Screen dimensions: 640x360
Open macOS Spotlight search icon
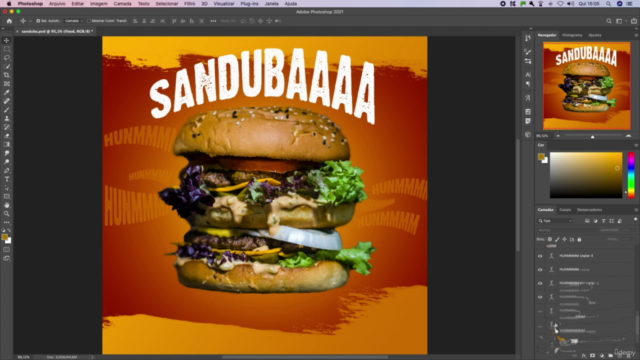(608, 4)
